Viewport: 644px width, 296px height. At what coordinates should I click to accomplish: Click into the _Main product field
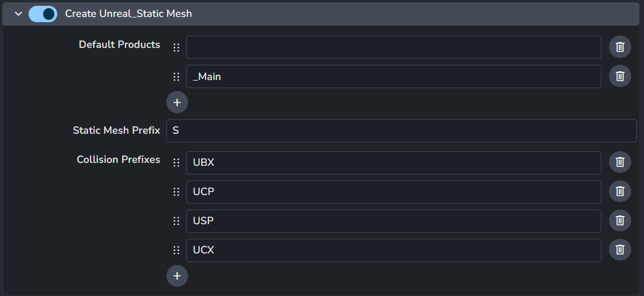click(x=393, y=76)
